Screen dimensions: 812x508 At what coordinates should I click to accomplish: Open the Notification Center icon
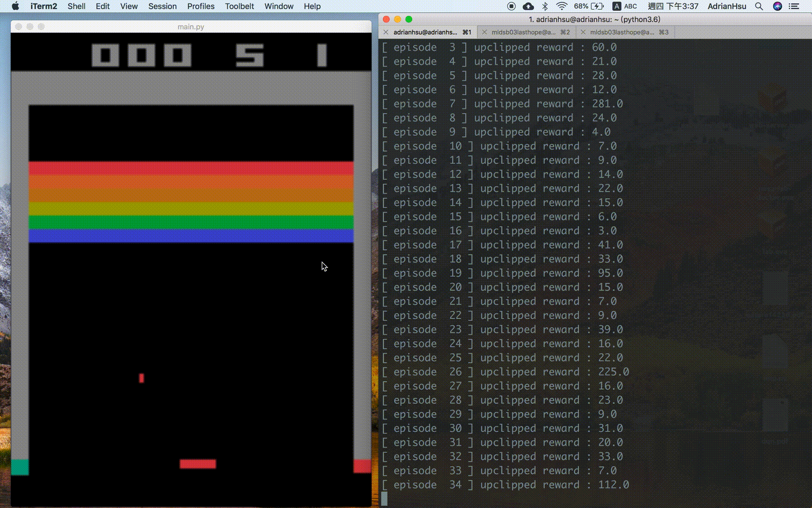pos(794,6)
